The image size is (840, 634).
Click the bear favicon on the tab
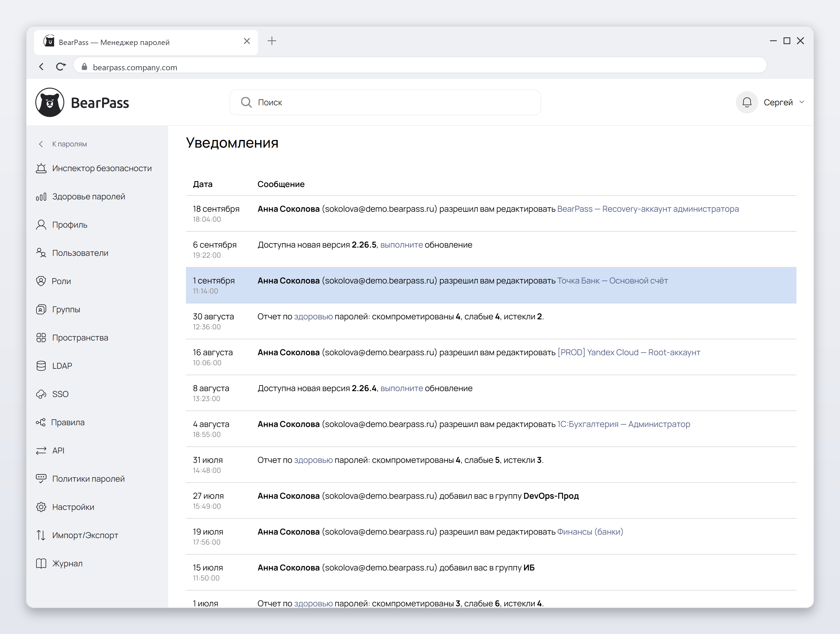[49, 41]
